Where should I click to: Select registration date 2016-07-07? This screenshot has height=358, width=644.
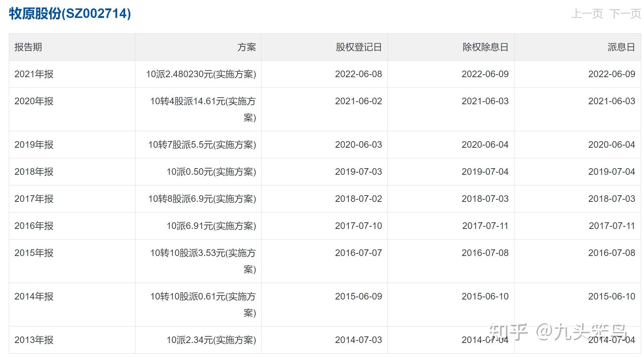tap(359, 253)
